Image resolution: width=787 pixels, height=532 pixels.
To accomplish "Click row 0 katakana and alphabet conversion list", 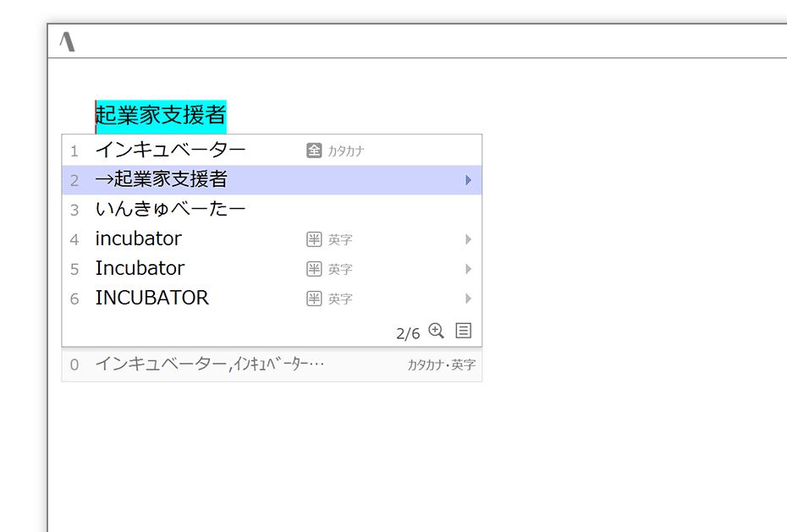I will 209,365.
